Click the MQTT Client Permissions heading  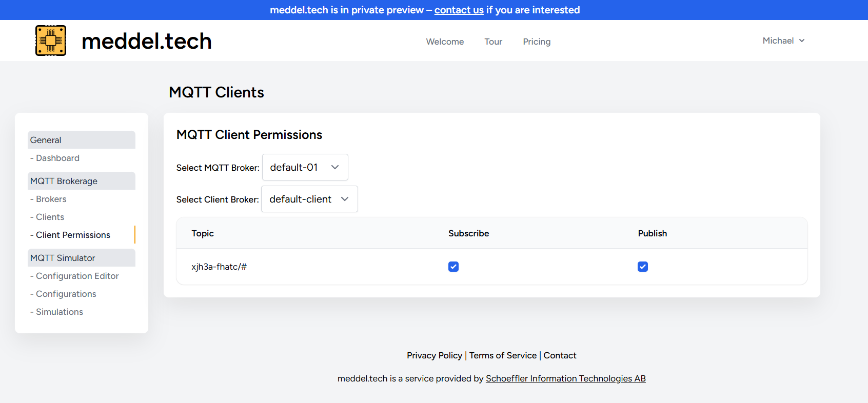click(249, 134)
